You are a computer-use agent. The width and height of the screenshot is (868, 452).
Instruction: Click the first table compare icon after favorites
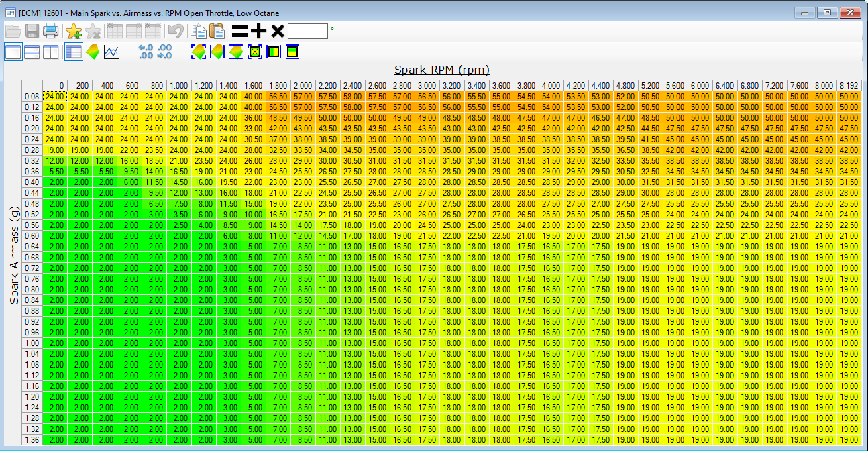pyautogui.click(x=115, y=31)
